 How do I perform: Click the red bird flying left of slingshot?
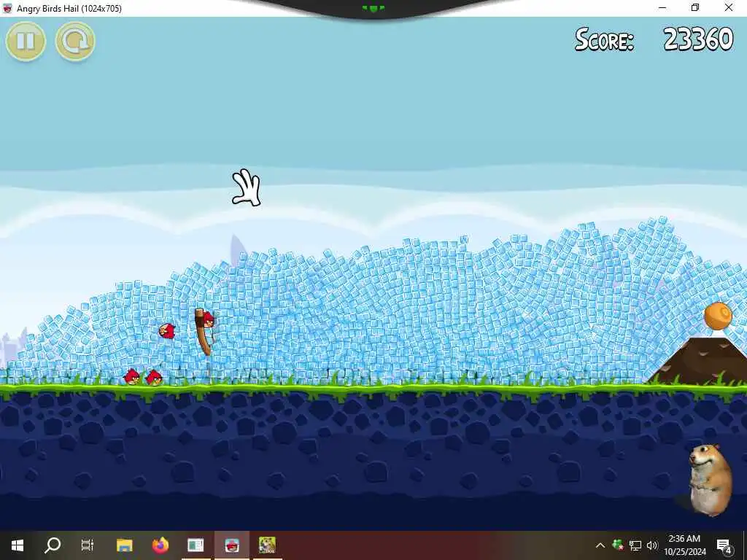(x=167, y=330)
